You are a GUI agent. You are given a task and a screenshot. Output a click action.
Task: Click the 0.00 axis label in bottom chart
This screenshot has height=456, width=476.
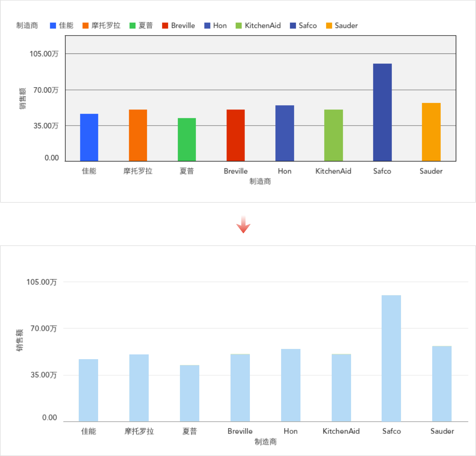(50, 418)
